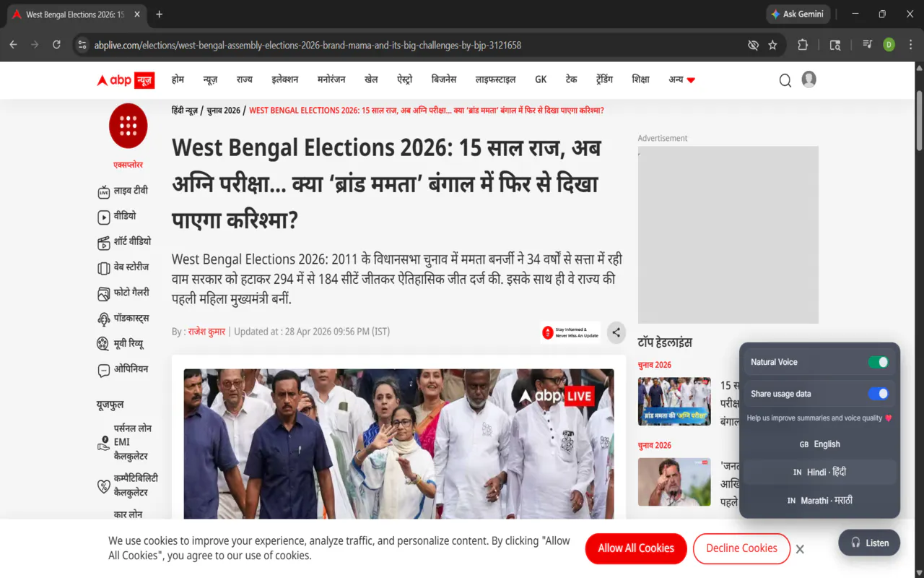Open the मनोरंजन nav item
This screenshot has height=578, width=924.
(x=331, y=79)
